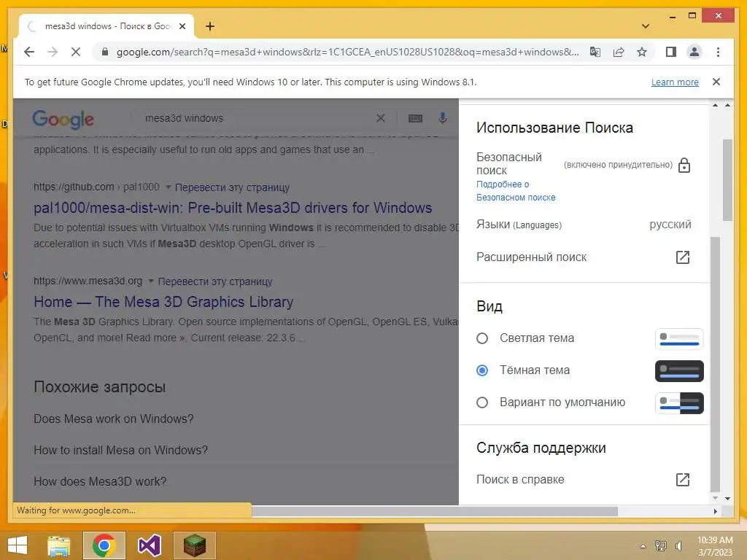Translate the mesa3d.org result page
The image size is (747, 560).
[215, 281]
